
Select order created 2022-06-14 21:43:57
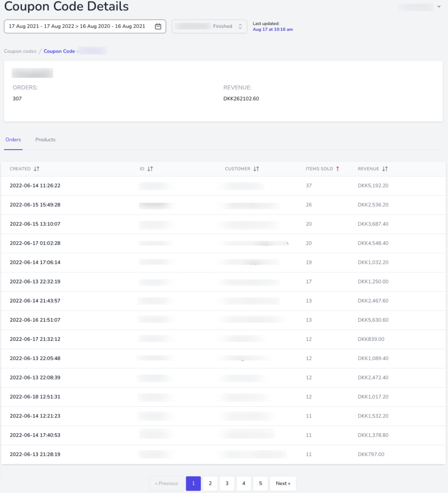point(223,301)
